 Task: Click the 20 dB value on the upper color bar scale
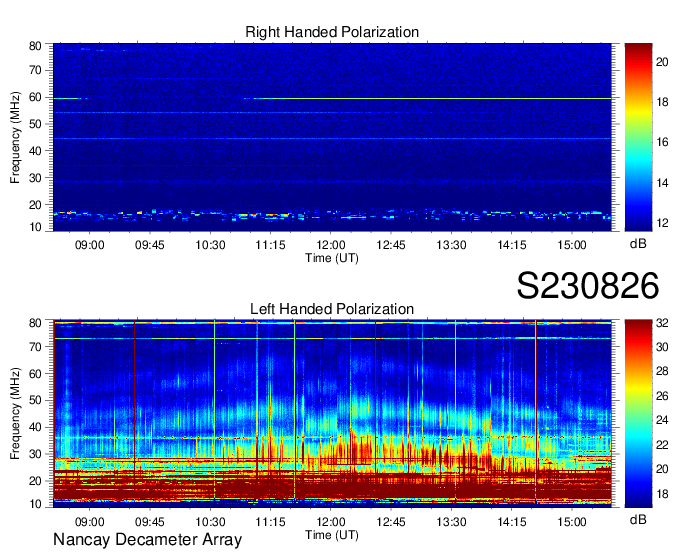pyautogui.click(x=662, y=62)
